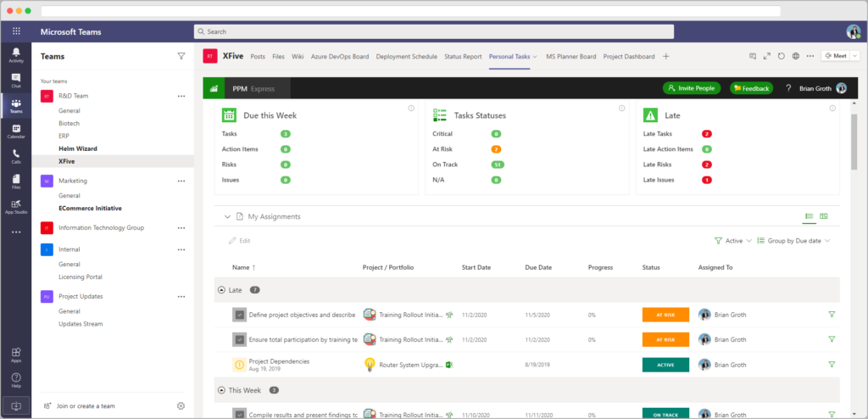Image resolution: width=868 pixels, height=419 pixels.
Task: Open Calls in the left rail
Action: [16, 157]
